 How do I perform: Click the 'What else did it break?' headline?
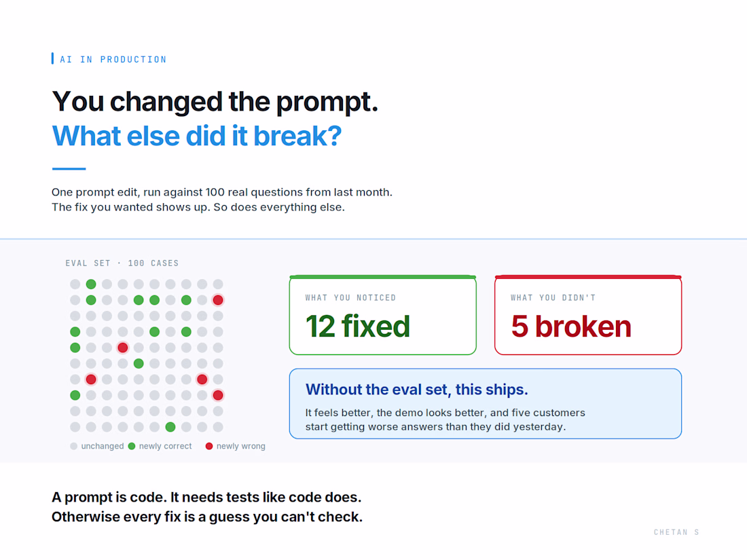(197, 136)
